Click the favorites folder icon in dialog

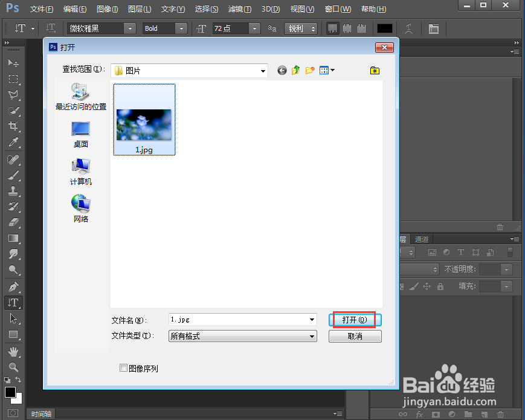(x=375, y=70)
